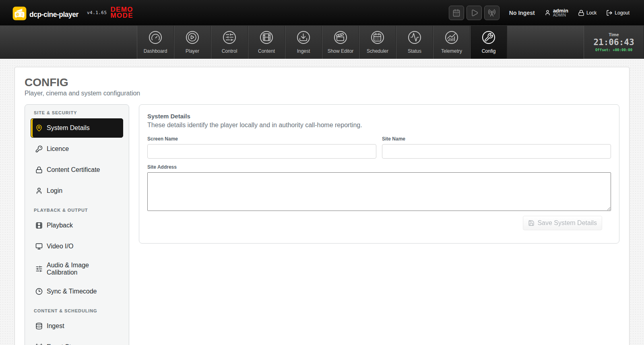Open the Show Editor clapperboard icon

(x=341, y=37)
